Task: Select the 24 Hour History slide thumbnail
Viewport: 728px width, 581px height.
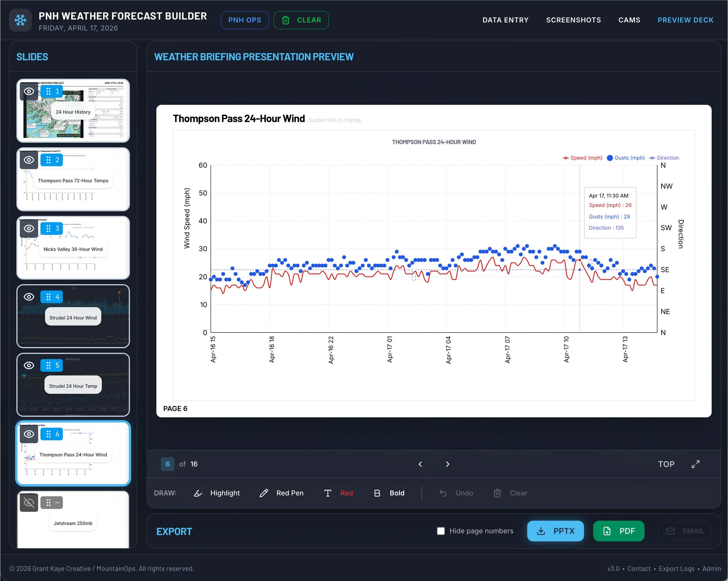Action: click(x=73, y=111)
